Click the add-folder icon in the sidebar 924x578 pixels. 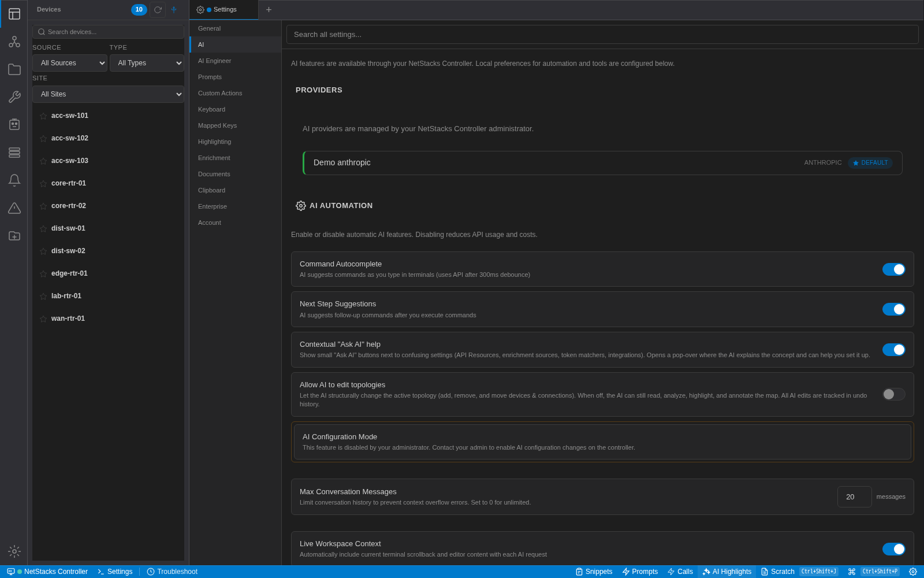pyautogui.click(x=14, y=236)
